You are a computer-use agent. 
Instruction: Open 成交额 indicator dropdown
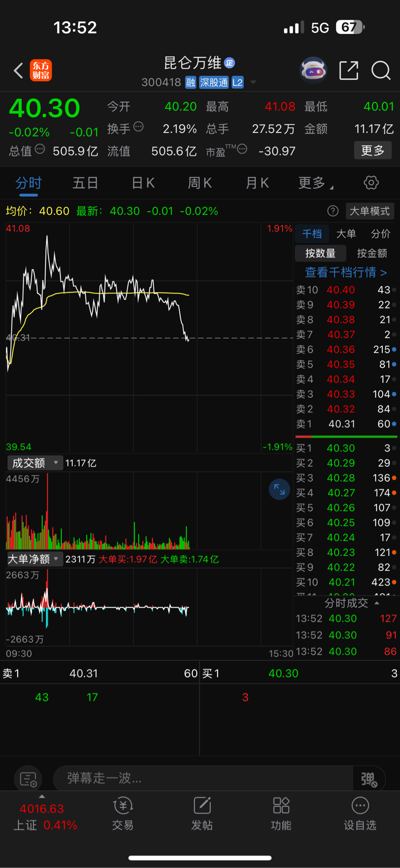click(x=35, y=463)
